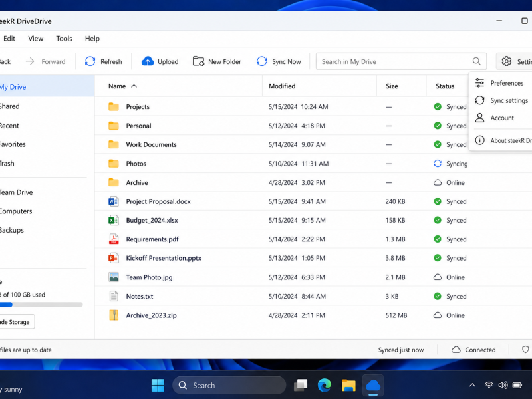The width and height of the screenshot is (532, 399).
Task: Click the Search in My Drive field
Action: tap(401, 61)
